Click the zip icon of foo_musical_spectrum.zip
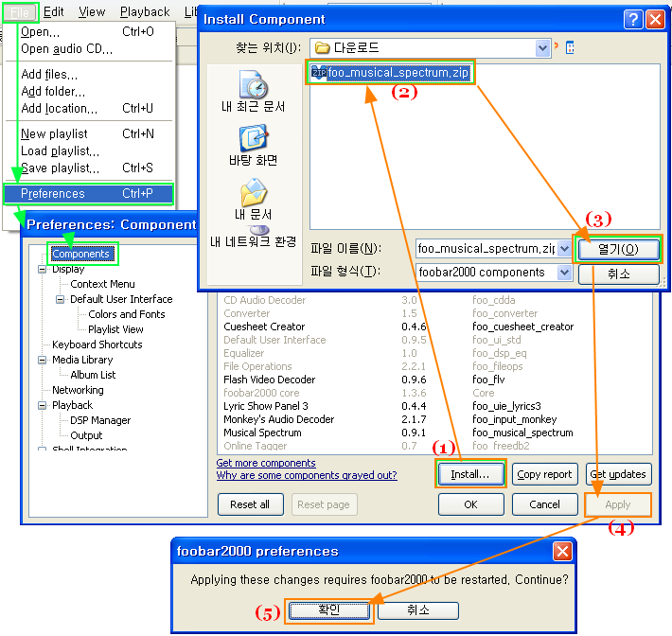This screenshot has height=636, width=672. [319, 73]
